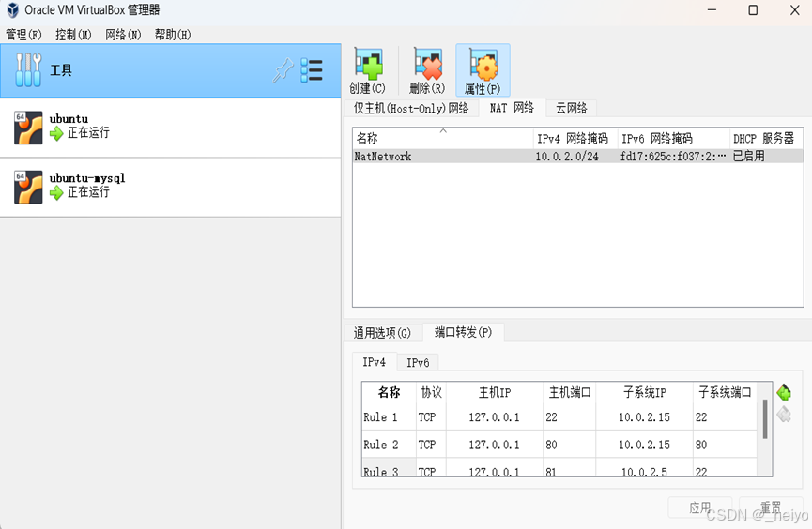
Task: Select the NatNetwork row
Action: pyautogui.click(x=578, y=156)
